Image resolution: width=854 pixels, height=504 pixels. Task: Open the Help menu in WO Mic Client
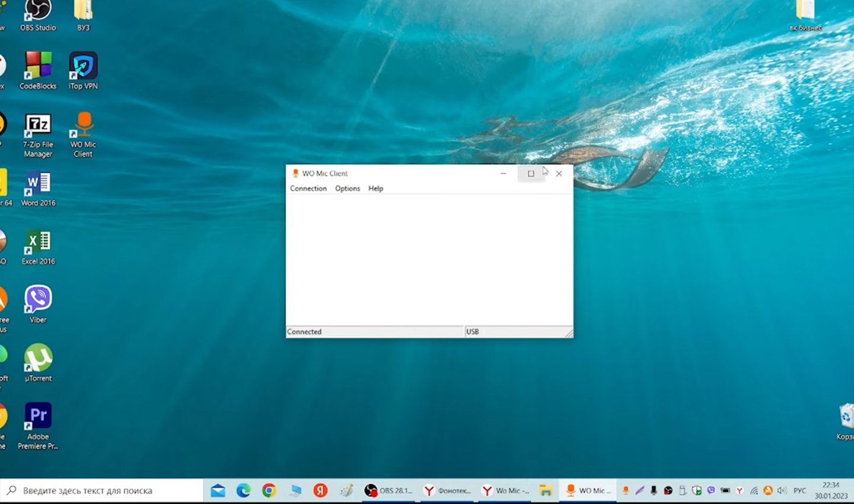click(x=376, y=189)
